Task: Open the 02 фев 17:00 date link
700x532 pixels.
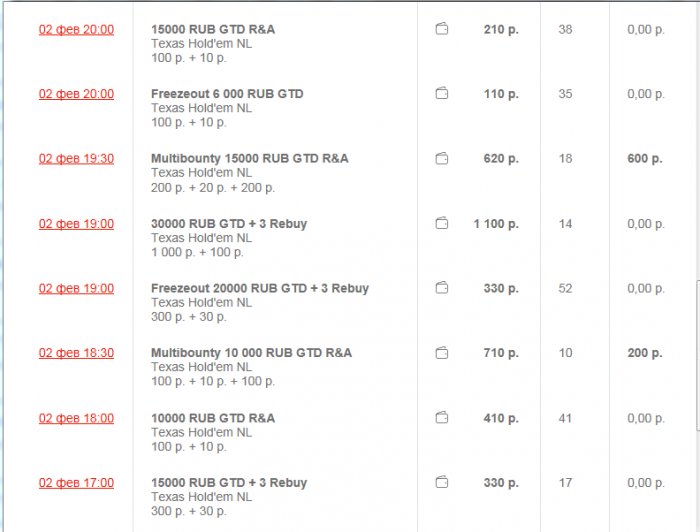Action: [76, 483]
